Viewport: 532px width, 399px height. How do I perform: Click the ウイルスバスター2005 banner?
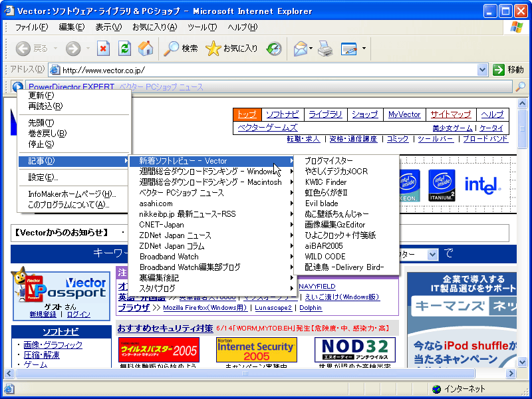pos(159,350)
